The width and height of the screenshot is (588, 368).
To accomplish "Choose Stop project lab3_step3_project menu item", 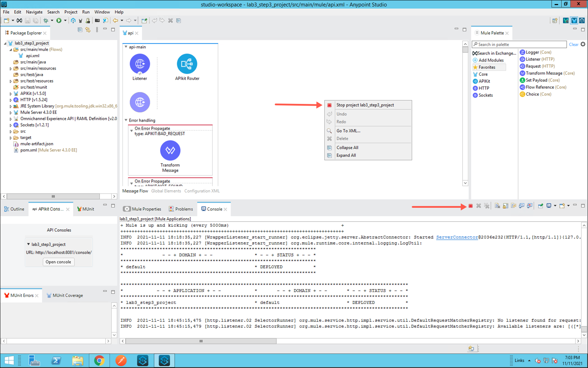I will [368, 105].
